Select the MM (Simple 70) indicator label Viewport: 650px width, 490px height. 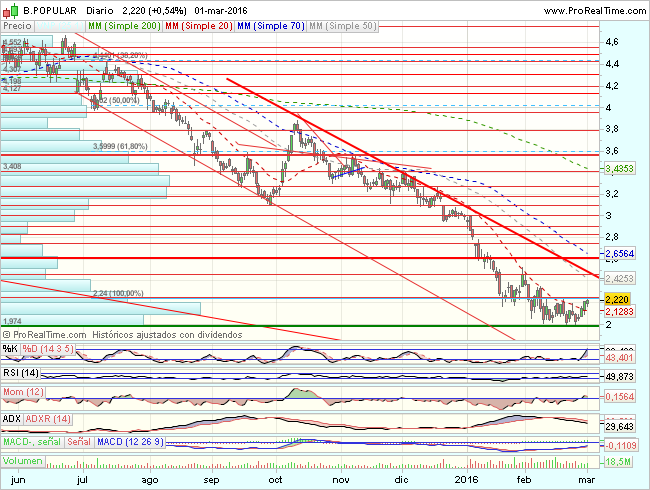coord(271,26)
